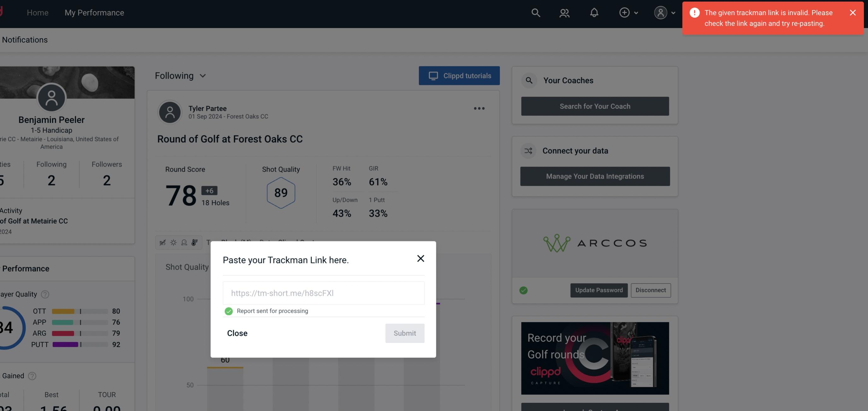Click the people/community icon in navbar

coord(564,12)
